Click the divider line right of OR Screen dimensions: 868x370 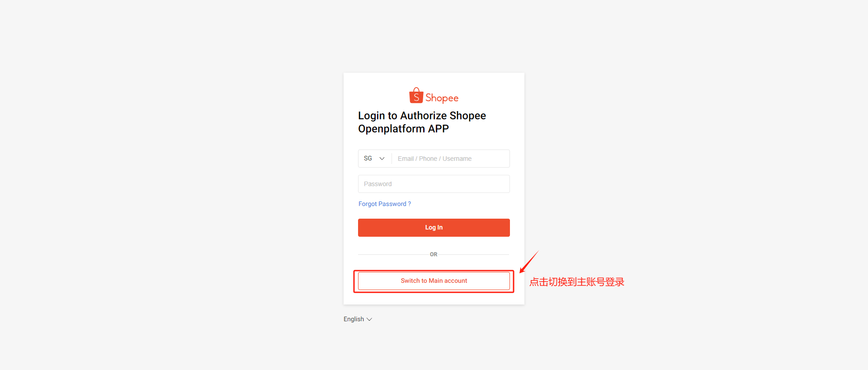click(x=475, y=254)
